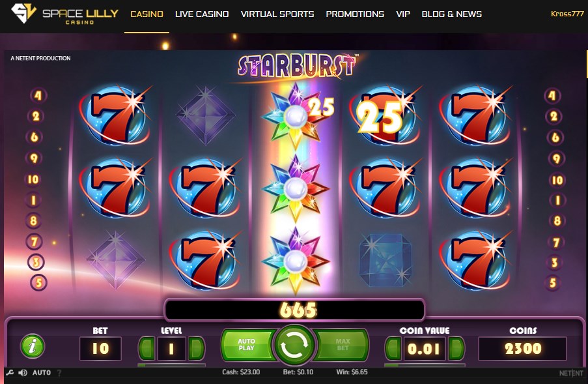The image size is (588, 384).
Task: Click the Space Lilly Casino logo
Action: (x=64, y=14)
